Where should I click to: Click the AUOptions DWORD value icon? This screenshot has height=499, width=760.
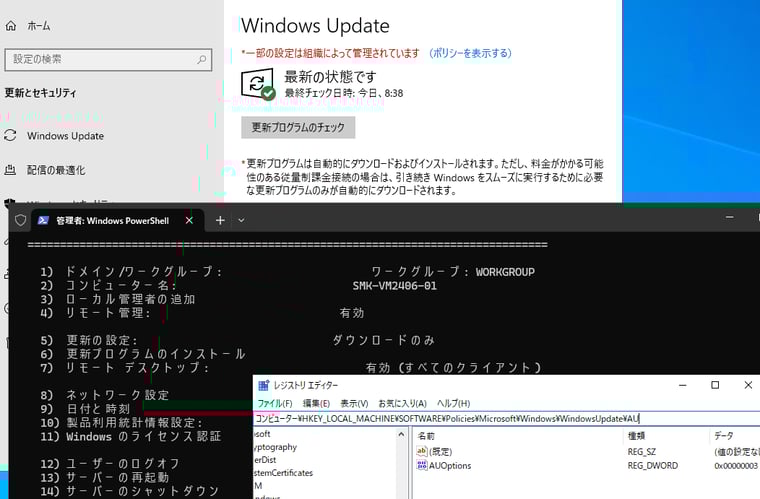422,466
